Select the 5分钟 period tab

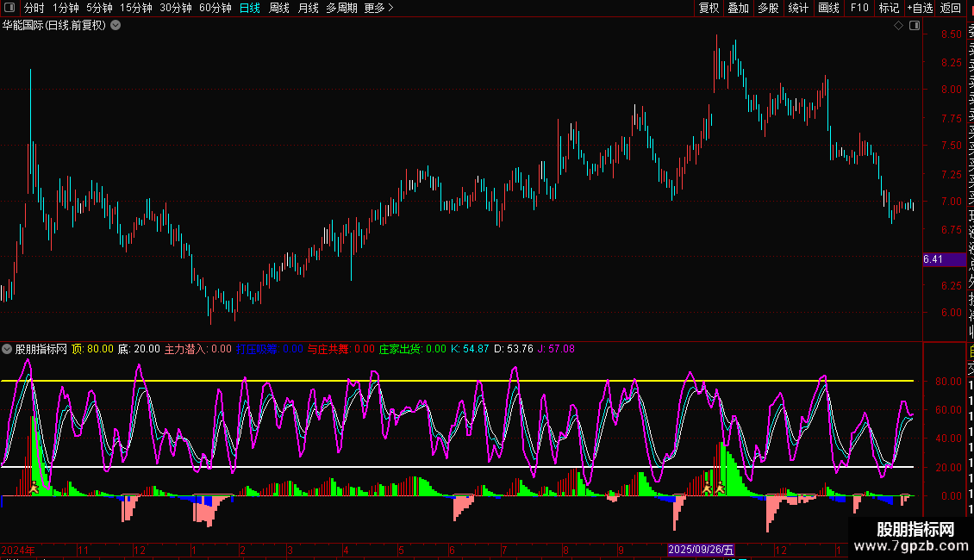pyautogui.click(x=99, y=8)
